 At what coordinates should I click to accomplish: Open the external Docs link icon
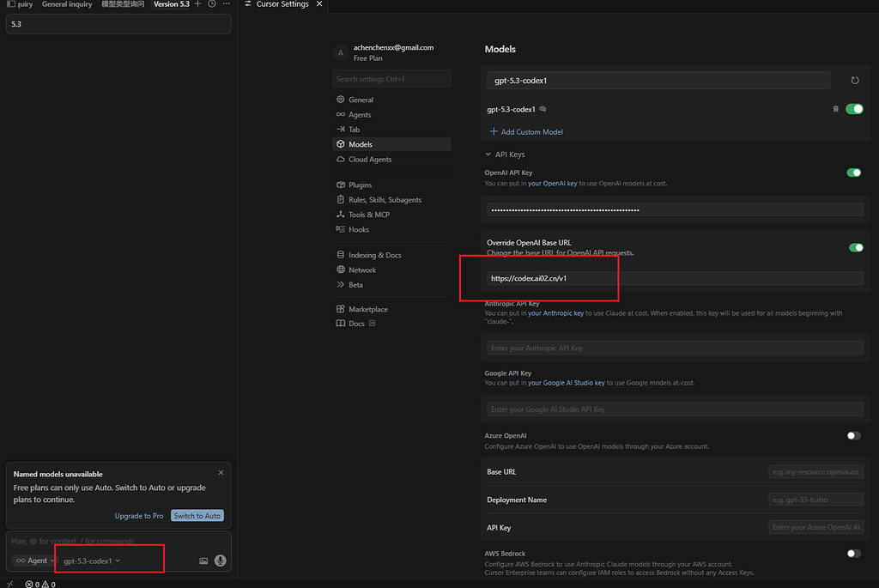(373, 324)
